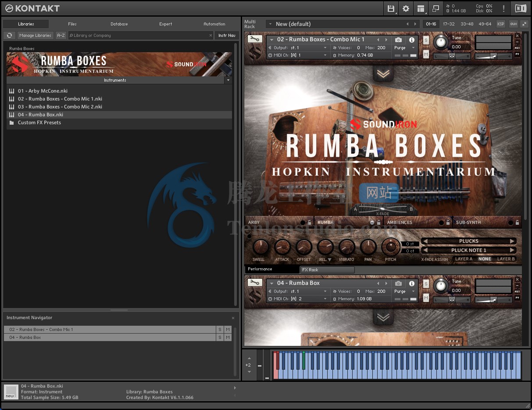Enable the AMBIENCES layer power button
Image resolution: width=532 pixels, height=410 pixels.
[x=441, y=223]
